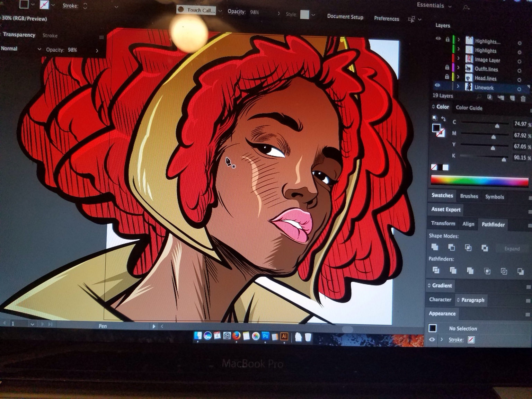Click the Exclude shape mode icon
The width and height of the screenshot is (532, 399).
(485, 248)
